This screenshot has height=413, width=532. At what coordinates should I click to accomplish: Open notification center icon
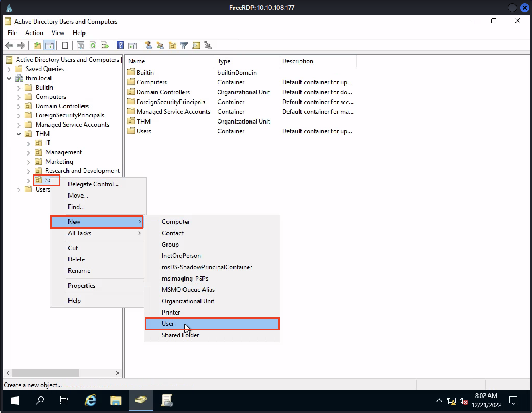pyautogui.click(x=513, y=400)
